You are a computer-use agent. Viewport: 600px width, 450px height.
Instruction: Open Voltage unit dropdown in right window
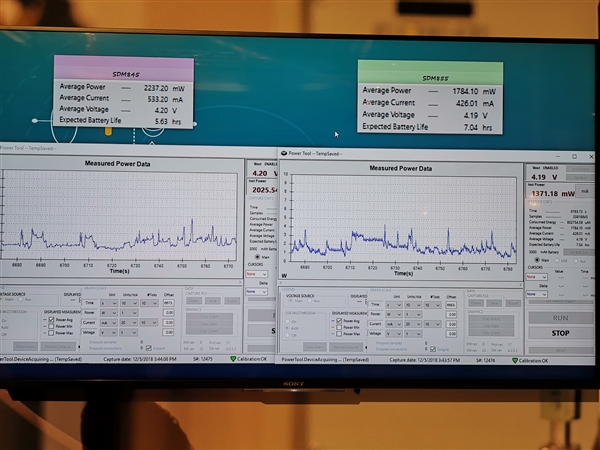click(394, 334)
